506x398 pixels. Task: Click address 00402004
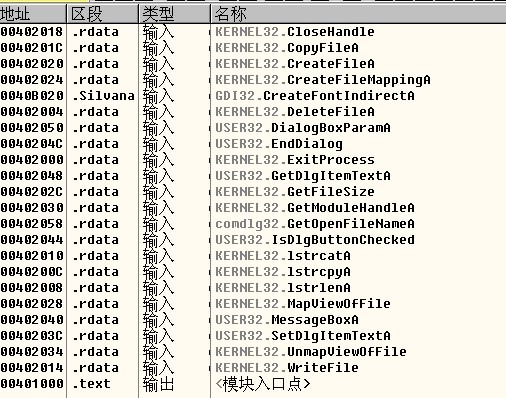pos(32,112)
